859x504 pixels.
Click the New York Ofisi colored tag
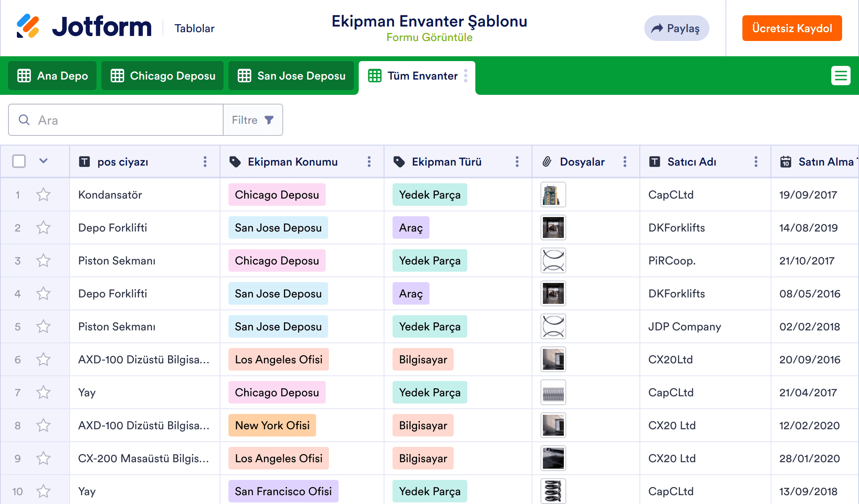(272, 425)
